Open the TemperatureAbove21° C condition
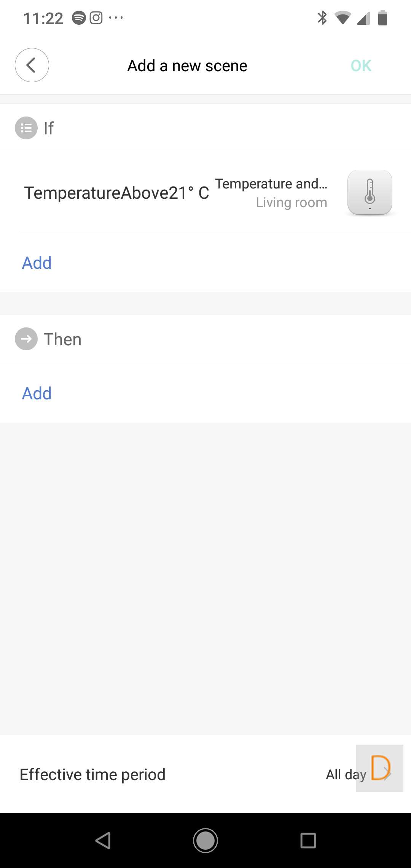This screenshot has width=411, height=868. (116, 193)
